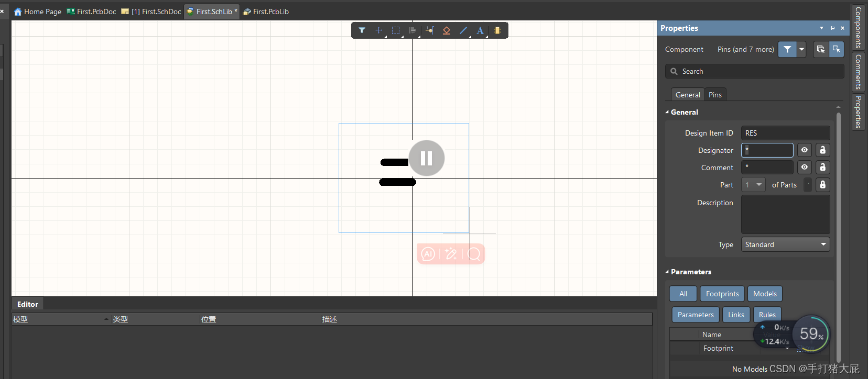Click the Footprints filter button
The image size is (868, 379).
[722, 294]
